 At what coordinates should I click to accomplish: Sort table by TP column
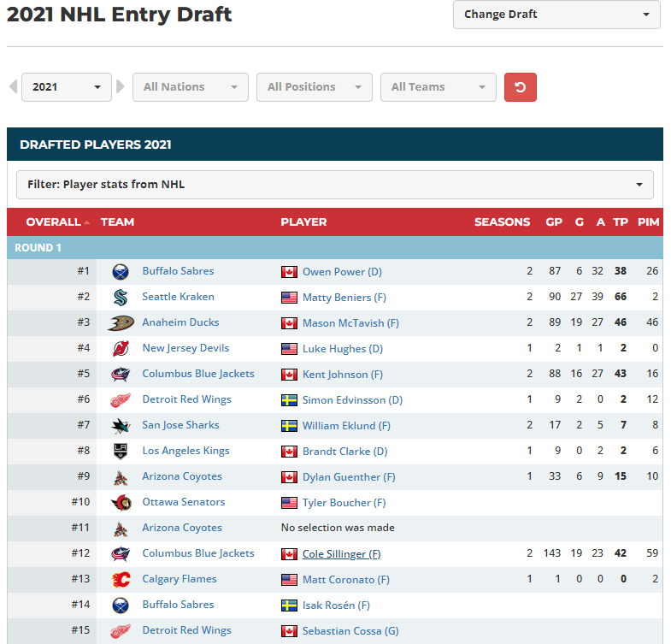[x=621, y=222]
